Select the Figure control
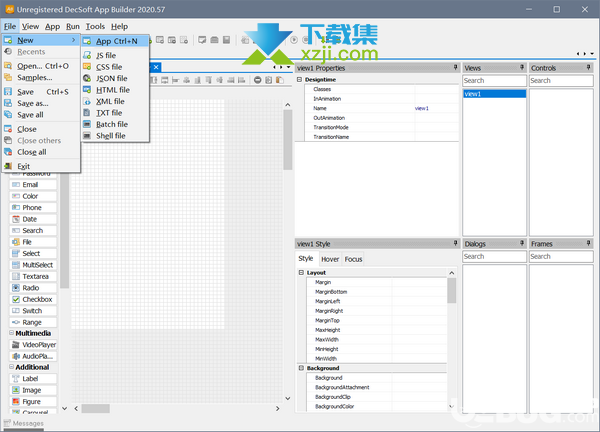 click(x=33, y=401)
